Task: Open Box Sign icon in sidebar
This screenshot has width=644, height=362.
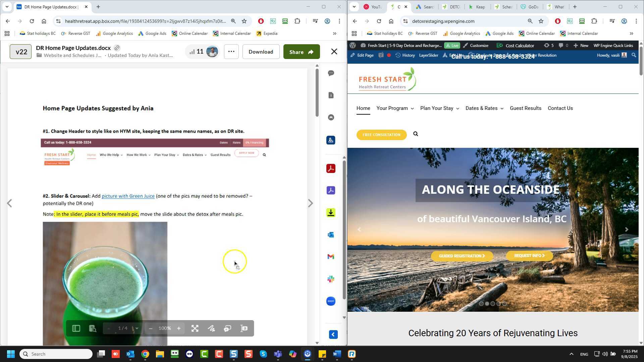Action: (x=331, y=140)
